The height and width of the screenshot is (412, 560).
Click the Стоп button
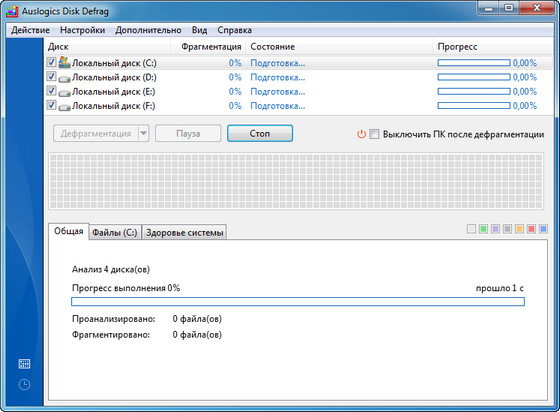coord(260,134)
